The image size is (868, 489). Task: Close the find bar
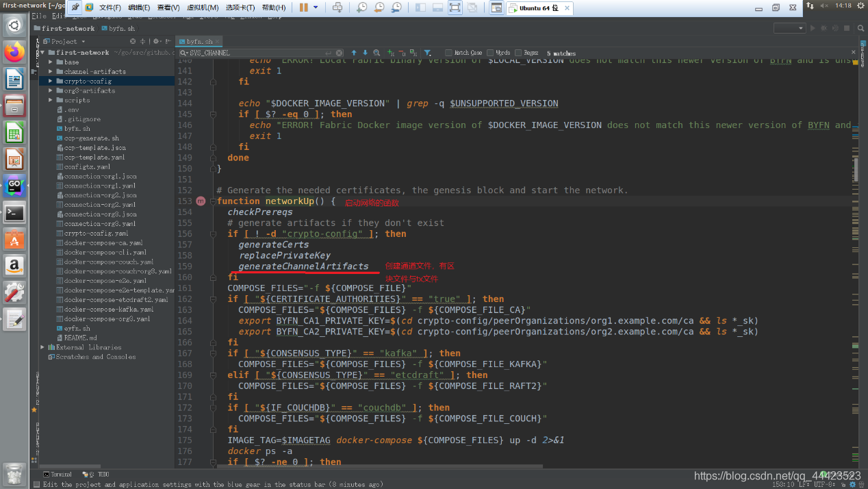(854, 53)
